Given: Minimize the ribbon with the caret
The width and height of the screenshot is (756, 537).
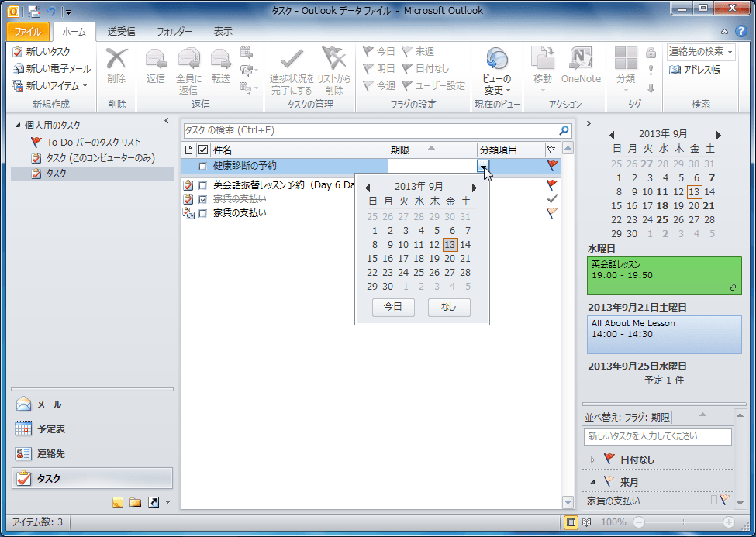Looking at the screenshot, I should click(724, 31).
